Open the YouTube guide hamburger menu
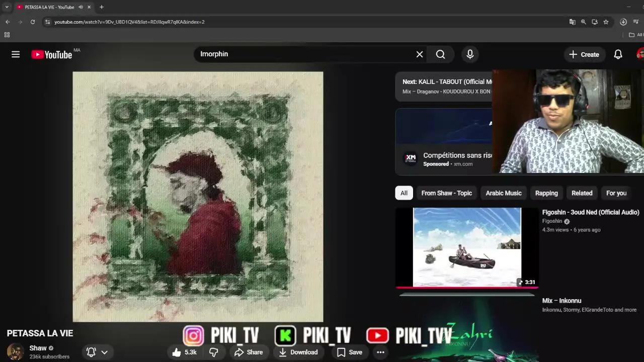Screen dimensions: 644x362 click(16, 54)
